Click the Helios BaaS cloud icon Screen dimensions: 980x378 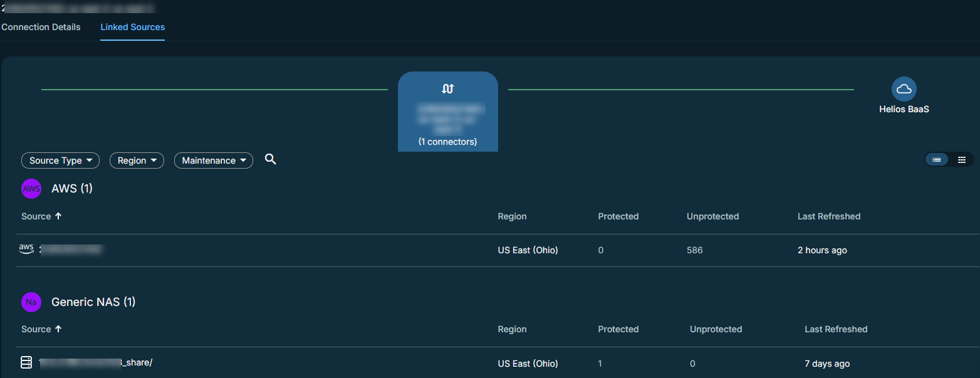pos(904,89)
